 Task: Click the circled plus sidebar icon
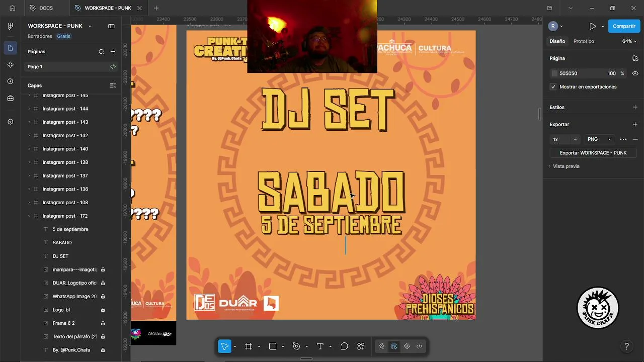point(10,81)
